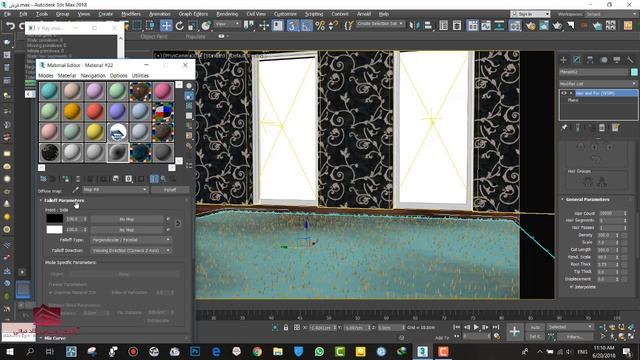Click the cyan object color swatch
The width and height of the screenshot is (640, 360).
634,72
